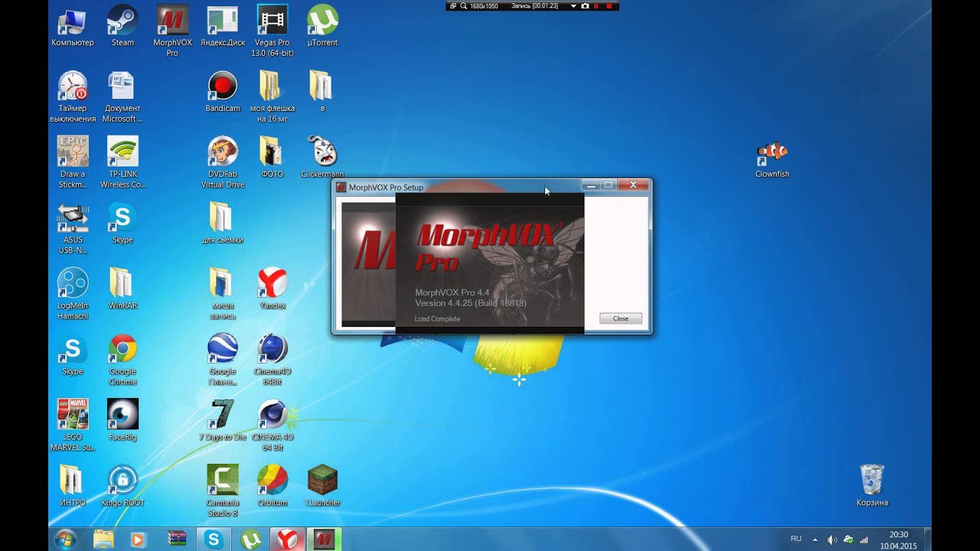Select the Google Chrome desktop icon
This screenshot has width=980, height=551.
[x=122, y=360]
